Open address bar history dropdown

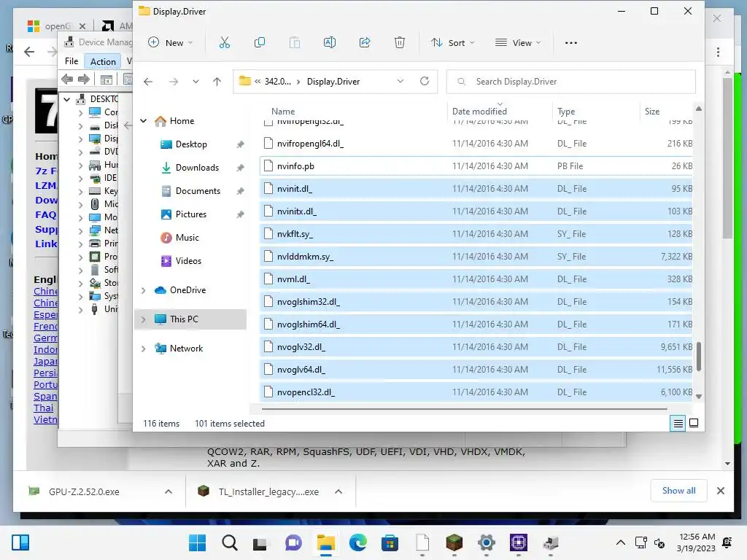tap(400, 81)
